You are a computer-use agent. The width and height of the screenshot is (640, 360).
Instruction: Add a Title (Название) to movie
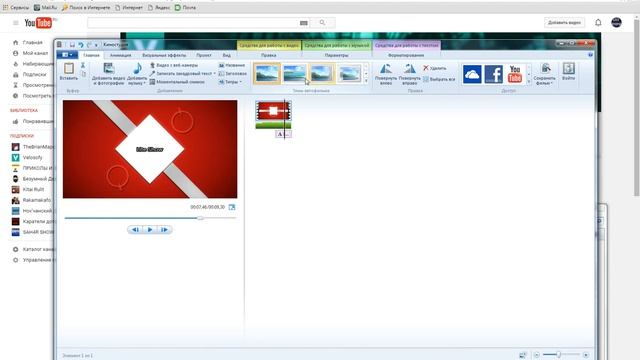(232, 65)
